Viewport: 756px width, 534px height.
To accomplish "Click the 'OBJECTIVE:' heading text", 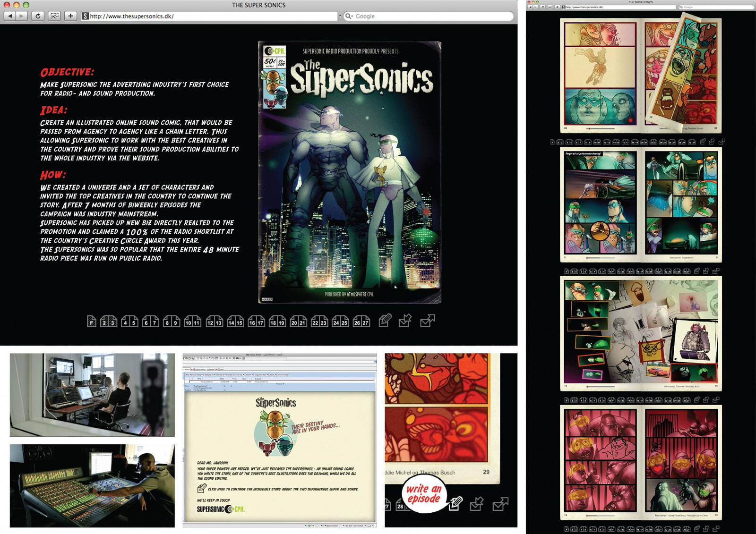I will coord(67,72).
